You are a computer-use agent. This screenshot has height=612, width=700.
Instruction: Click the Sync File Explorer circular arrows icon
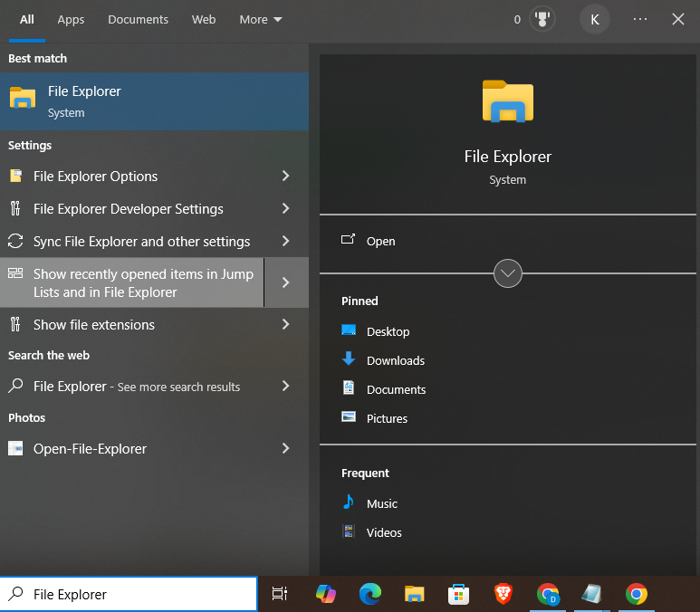point(15,241)
